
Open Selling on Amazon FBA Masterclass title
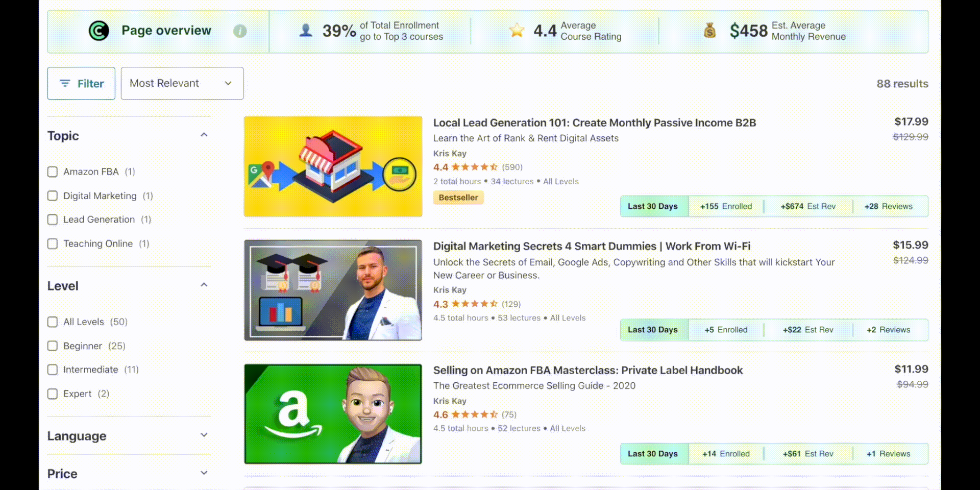click(588, 370)
